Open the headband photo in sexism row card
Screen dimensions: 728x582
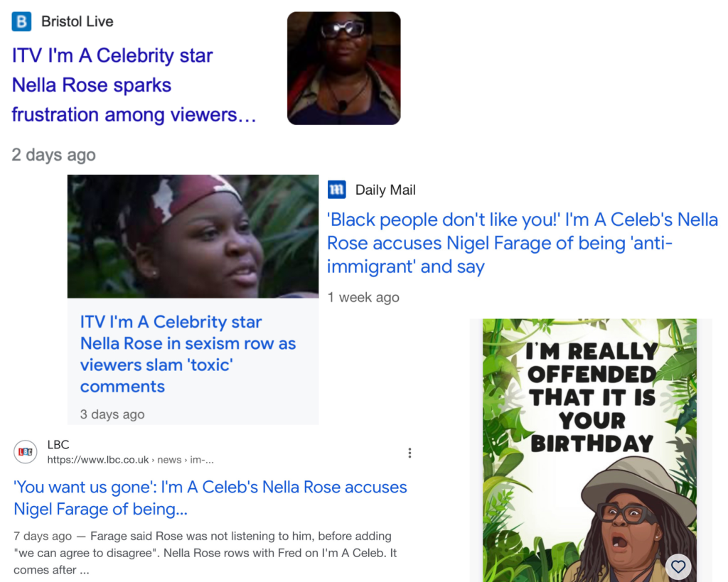click(193, 236)
